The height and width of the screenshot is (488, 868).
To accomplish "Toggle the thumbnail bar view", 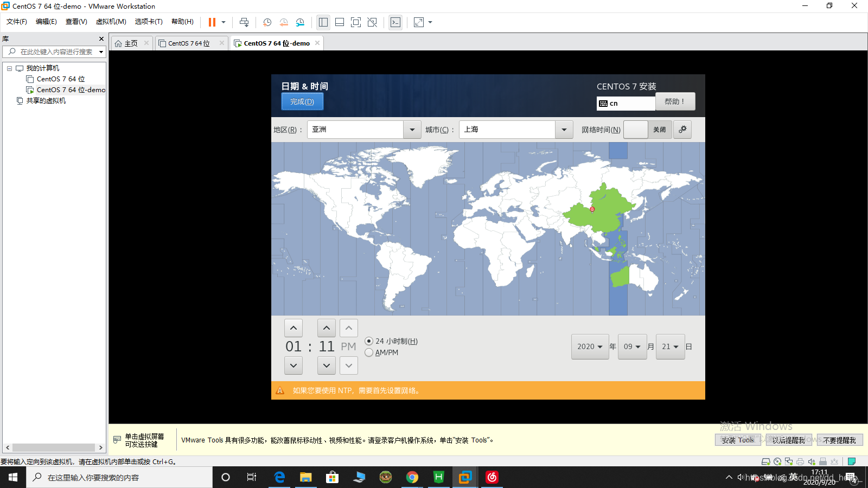I will tap(340, 22).
